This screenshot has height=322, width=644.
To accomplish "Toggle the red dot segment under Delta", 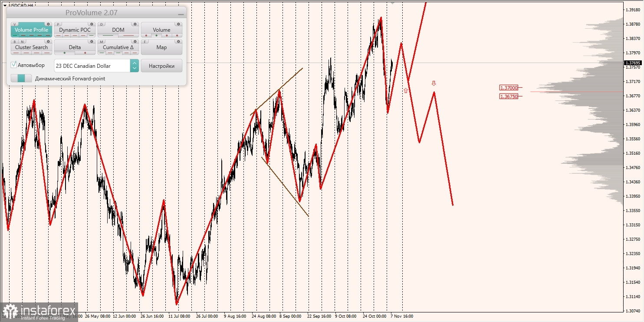I will pyautogui.click(x=85, y=53).
